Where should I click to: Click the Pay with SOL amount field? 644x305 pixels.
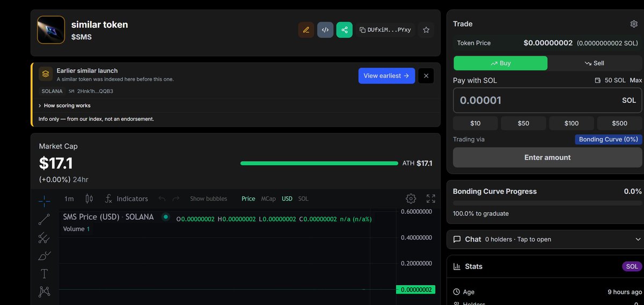(547, 100)
